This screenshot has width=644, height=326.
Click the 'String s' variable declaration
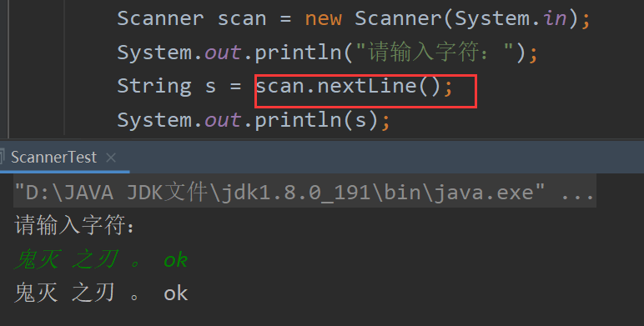point(166,87)
